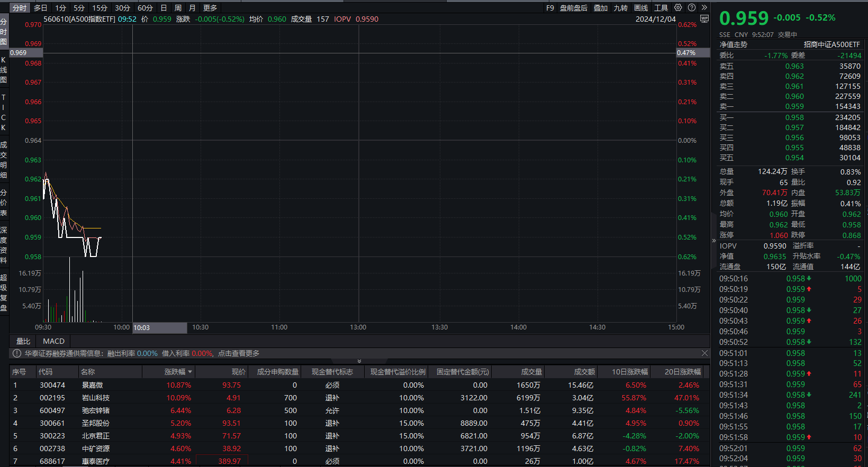Click trade tick at 09:50:16
This screenshot has height=467, width=868.
tap(790, 279)
